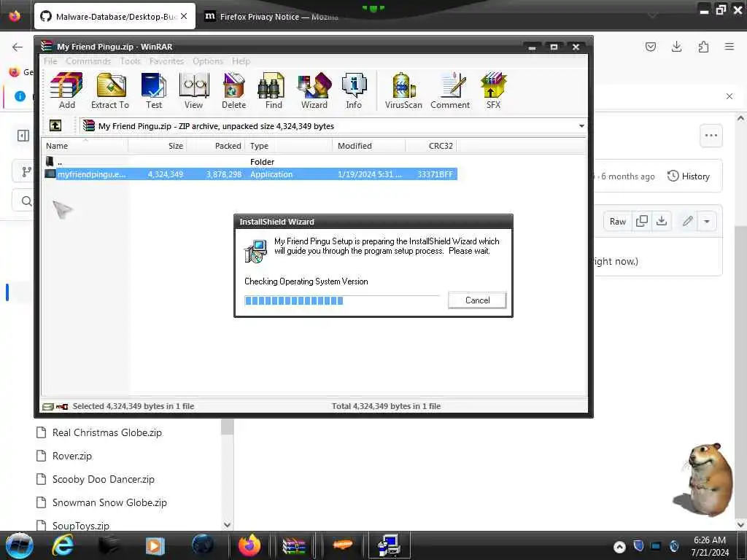Viewport: 747px width, 560px height.
Task: Open media player taskbar icon
Action: coord(155,545)
